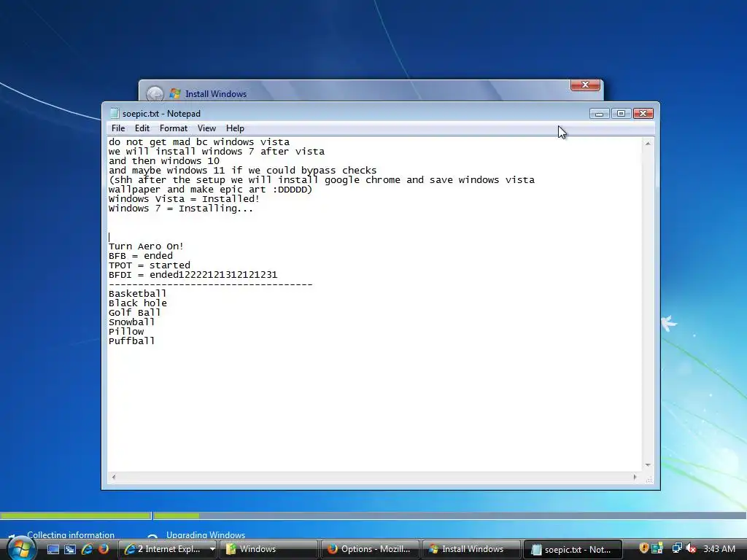
Task: Click the 'Basketball' list line
Action: click(x=137, y=294)
